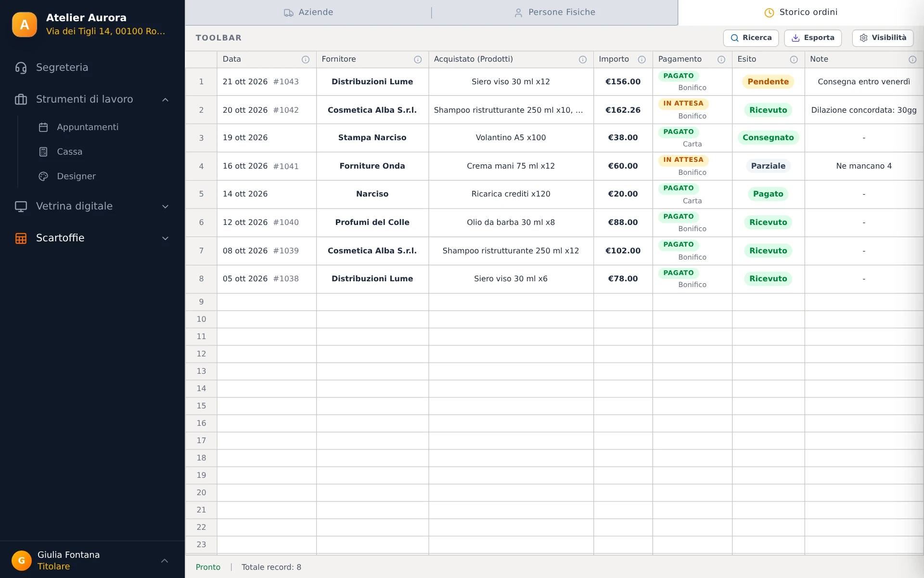Viewport: 924px width, 578px height.
Task: Select note 'Consegna entro venerdì'
Action: (x=864, y=82)
